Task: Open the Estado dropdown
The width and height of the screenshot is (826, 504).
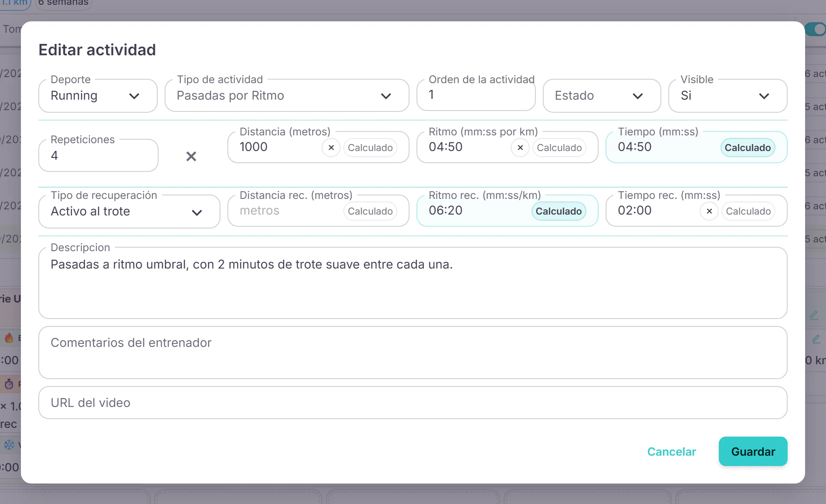Action: pos(602,96)
